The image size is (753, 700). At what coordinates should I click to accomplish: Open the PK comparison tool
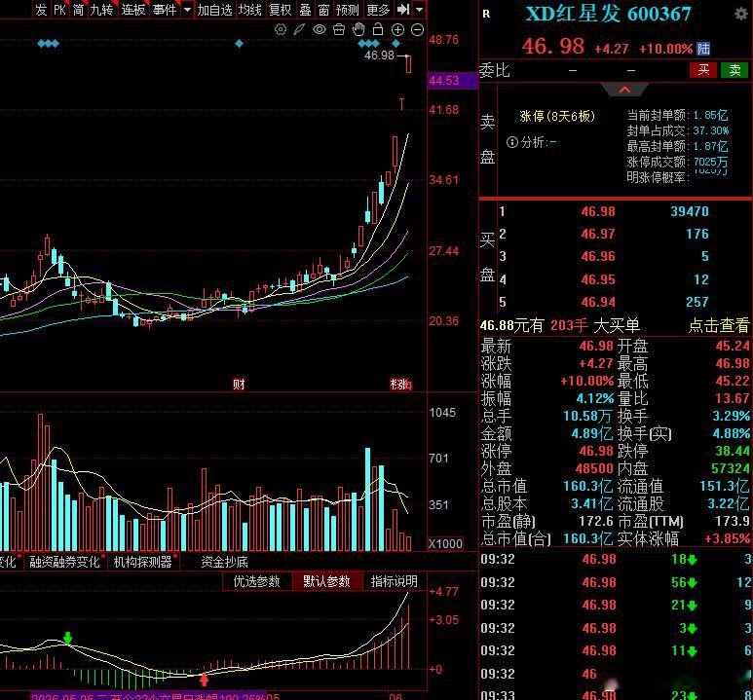60,10
